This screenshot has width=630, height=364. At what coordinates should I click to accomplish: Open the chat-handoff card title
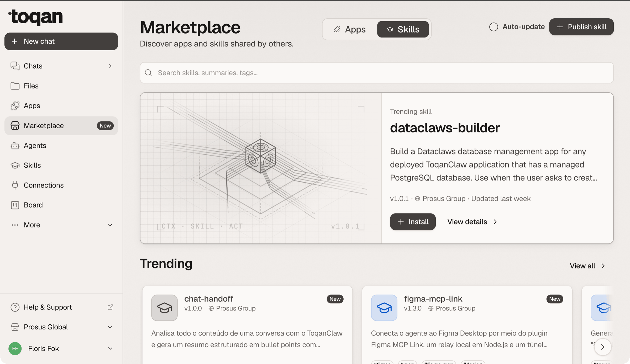click(x=209, y=299)
